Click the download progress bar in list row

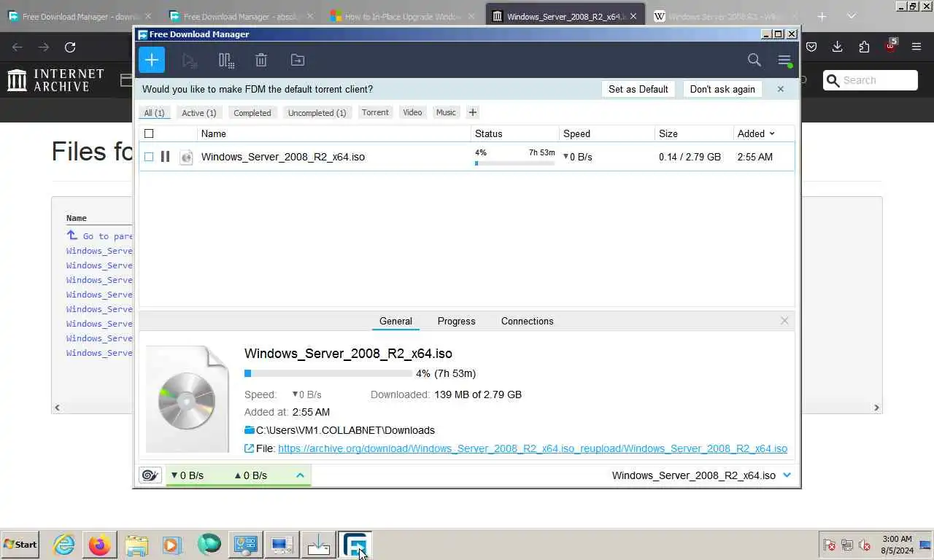514,163
